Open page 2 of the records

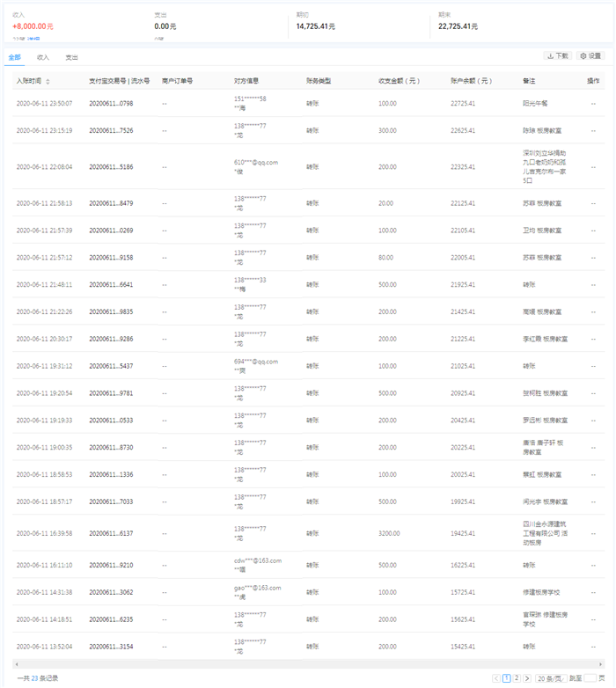click(517, 678)
